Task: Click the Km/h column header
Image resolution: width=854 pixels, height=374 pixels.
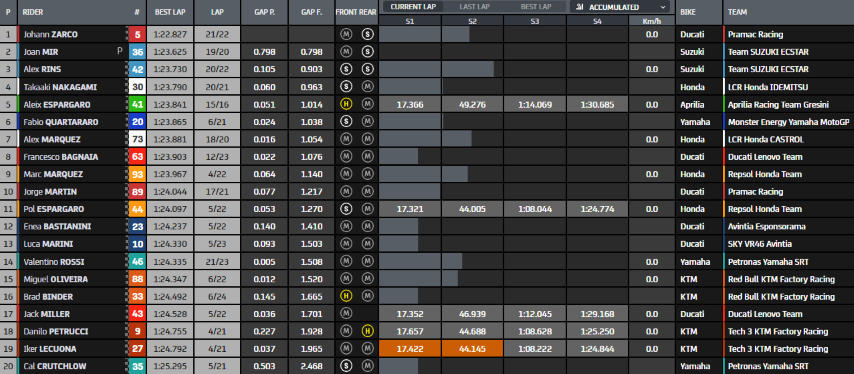Action: [652, 20]
